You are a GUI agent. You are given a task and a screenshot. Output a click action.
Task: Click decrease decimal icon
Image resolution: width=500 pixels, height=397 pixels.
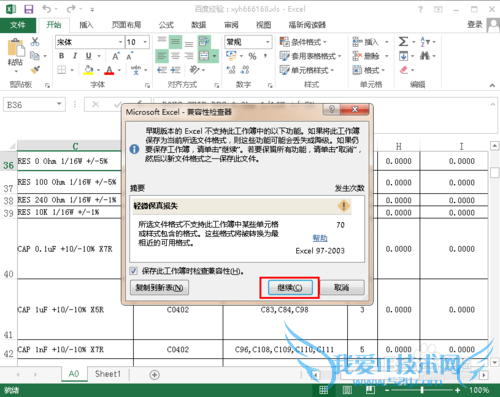[x=245, y=70]
